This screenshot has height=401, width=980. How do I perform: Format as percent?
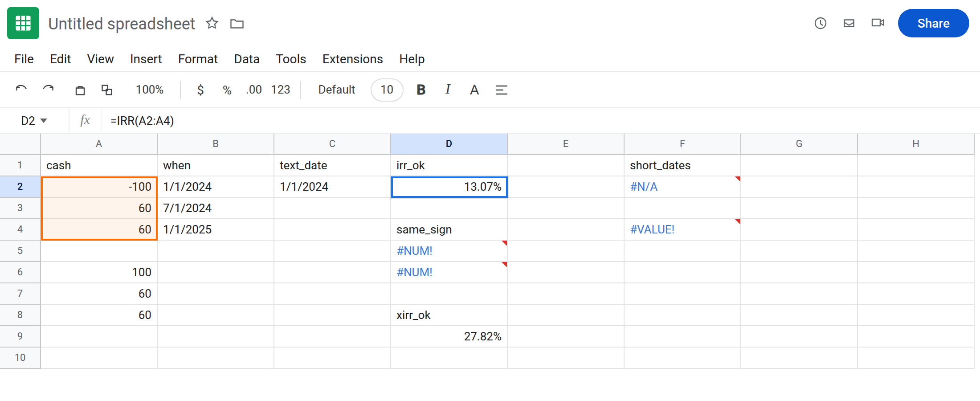pyautogui.click(x=227, y=90)
